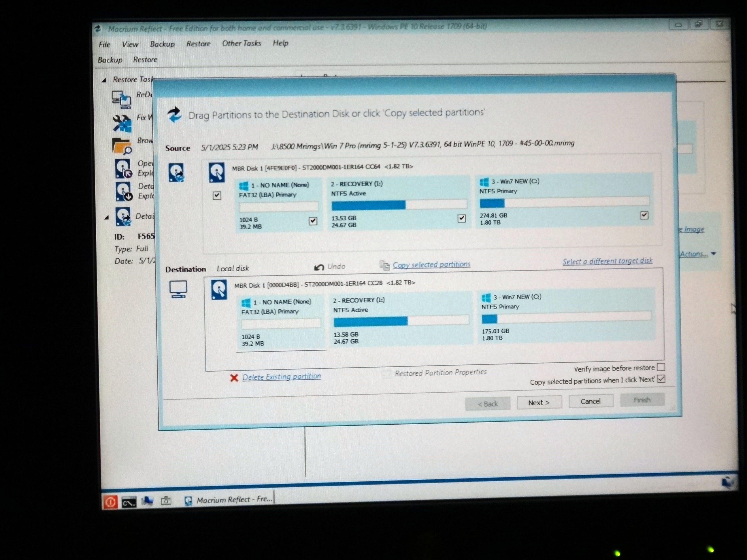
Task: Click the system tray icon at bottom right
Action: coord(727,482)
